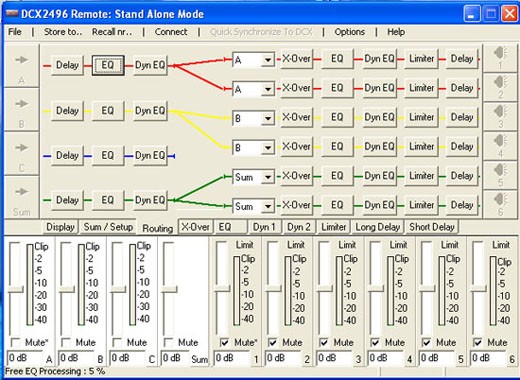
Task: Open output 2 source dropdown showing A
Action: [x=268, y=89]
